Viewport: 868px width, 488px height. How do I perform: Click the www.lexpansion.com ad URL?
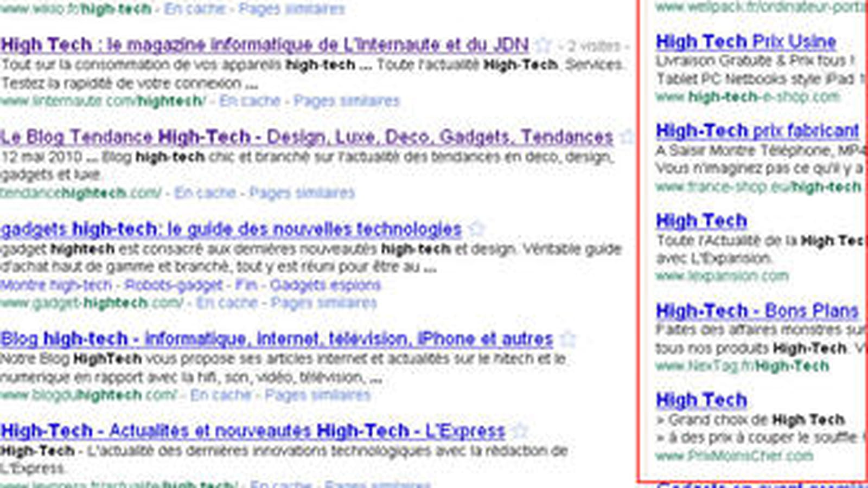(722, 276)
